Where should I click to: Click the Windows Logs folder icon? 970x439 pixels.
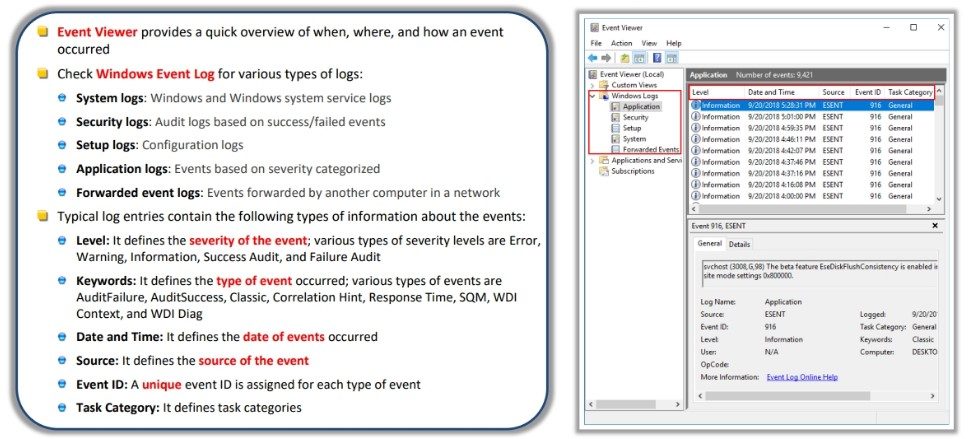[x=604, y=96]
